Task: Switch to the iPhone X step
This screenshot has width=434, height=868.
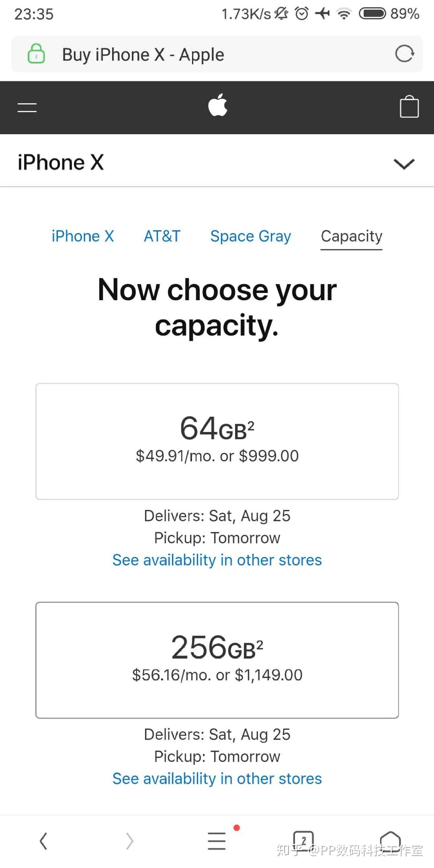Action: click(83, 236)
